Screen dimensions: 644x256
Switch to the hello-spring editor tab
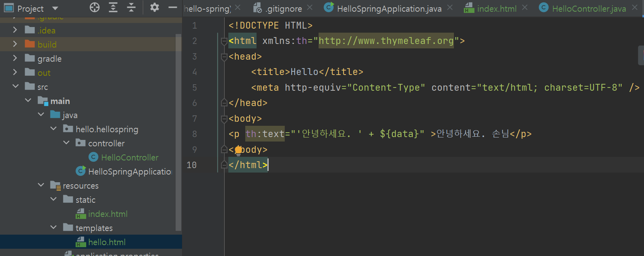[x=207, y=8]
